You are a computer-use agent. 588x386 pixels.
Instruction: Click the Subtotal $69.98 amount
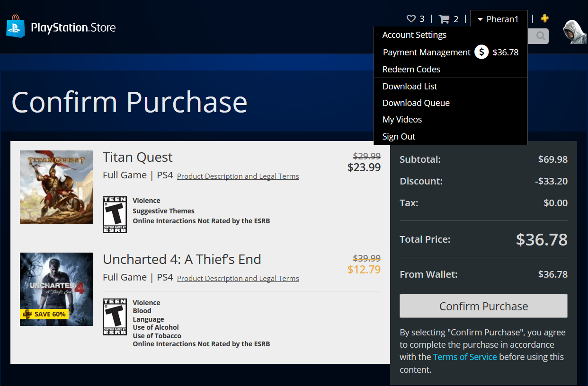click(x=553, y=159)
